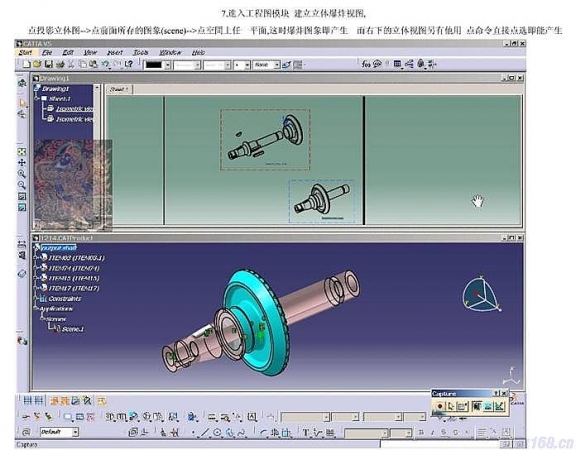Click the Paste icon in top toolbar

point(93,64)
